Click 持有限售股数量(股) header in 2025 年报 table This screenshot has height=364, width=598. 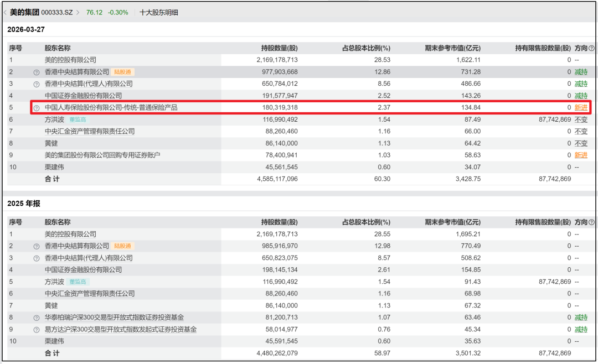click(543, 222)
